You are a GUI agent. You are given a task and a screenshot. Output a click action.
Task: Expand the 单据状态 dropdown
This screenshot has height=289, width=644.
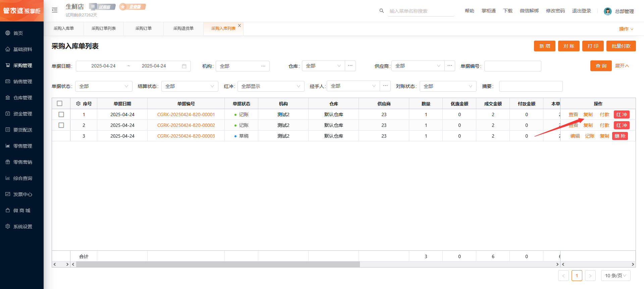[104, 86]
